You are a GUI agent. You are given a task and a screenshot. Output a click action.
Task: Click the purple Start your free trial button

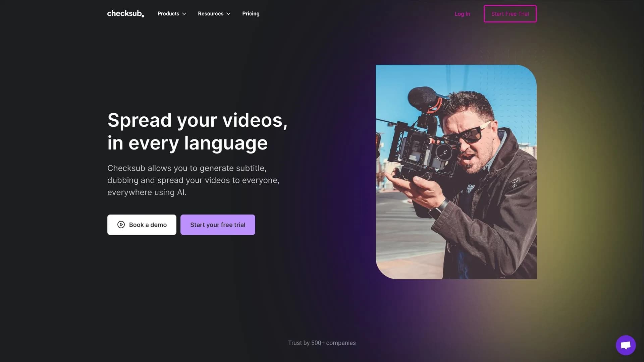pos(218,225)
